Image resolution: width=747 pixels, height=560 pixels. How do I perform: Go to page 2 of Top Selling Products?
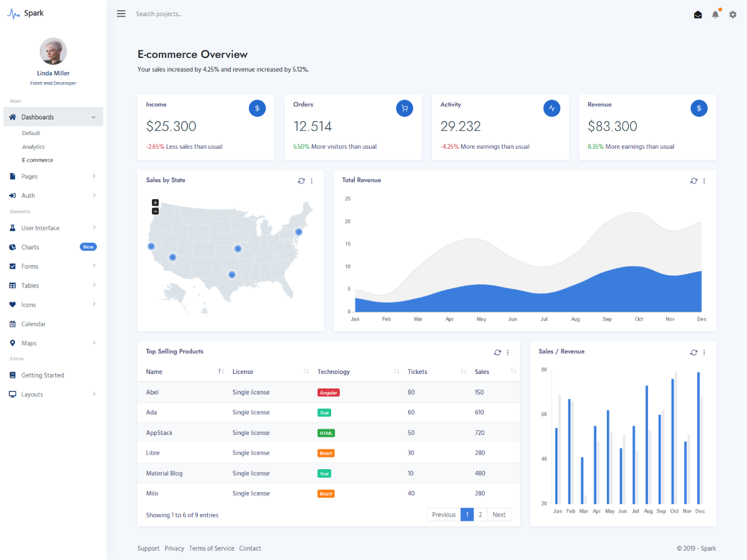pyautogui.click(x=480, y=515)
